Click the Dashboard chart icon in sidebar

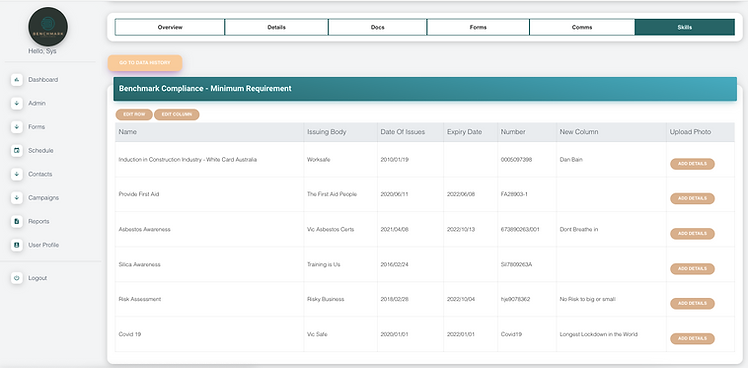coord(17,80)
